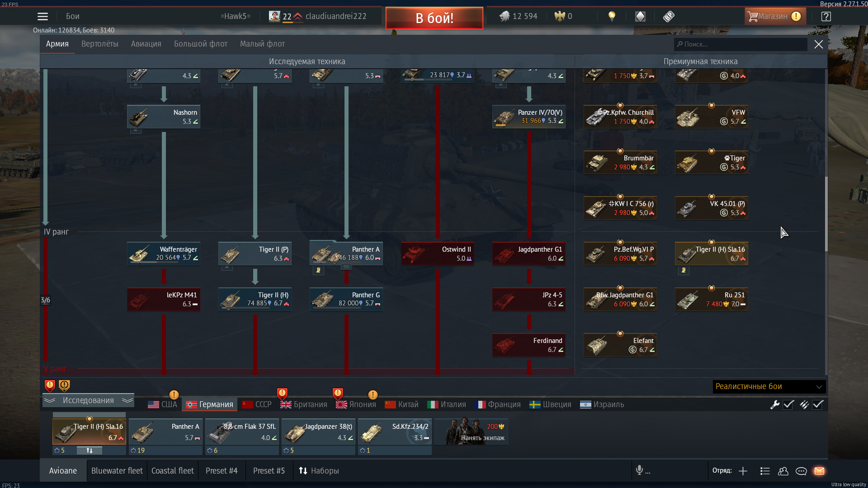The width and height of the screenshot is (868, 488).
Task: Click Нанять экипаж for 200 eagles
Action: pos(472,432)
